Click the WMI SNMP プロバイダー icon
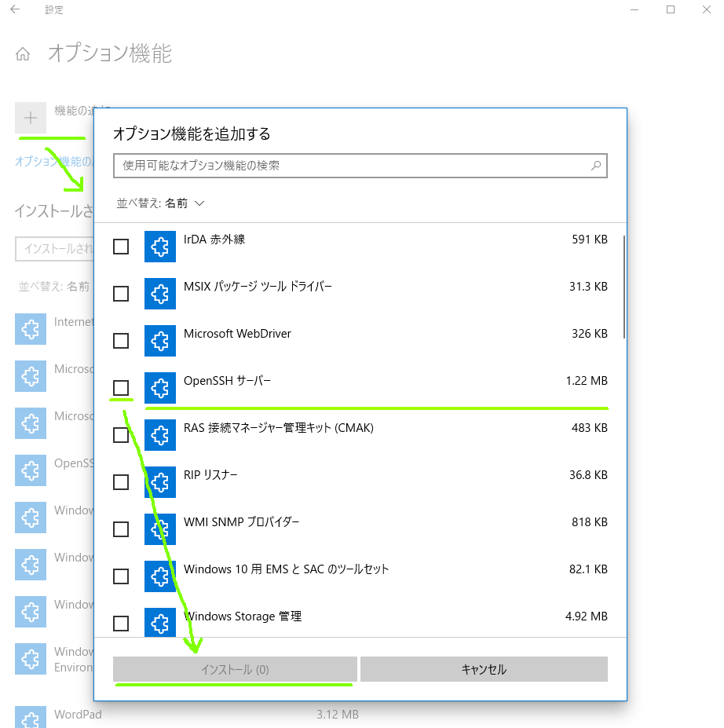 [x=160, y=529]
